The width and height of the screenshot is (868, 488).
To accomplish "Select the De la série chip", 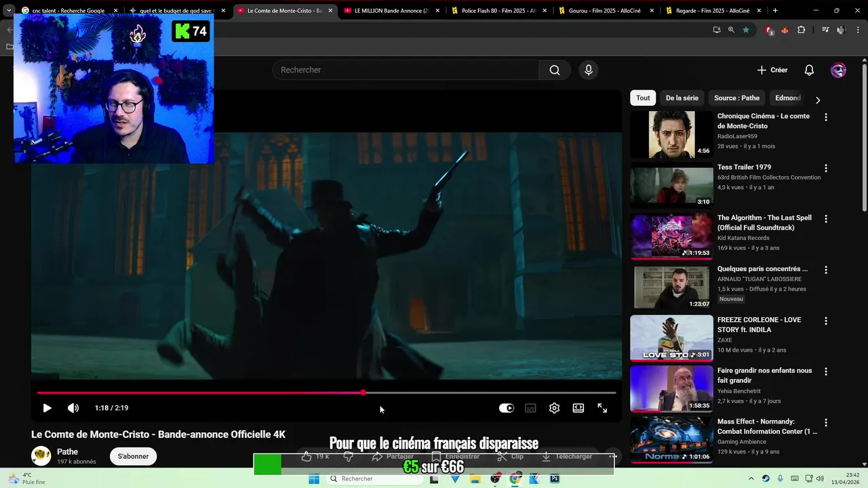I will 682,98.
